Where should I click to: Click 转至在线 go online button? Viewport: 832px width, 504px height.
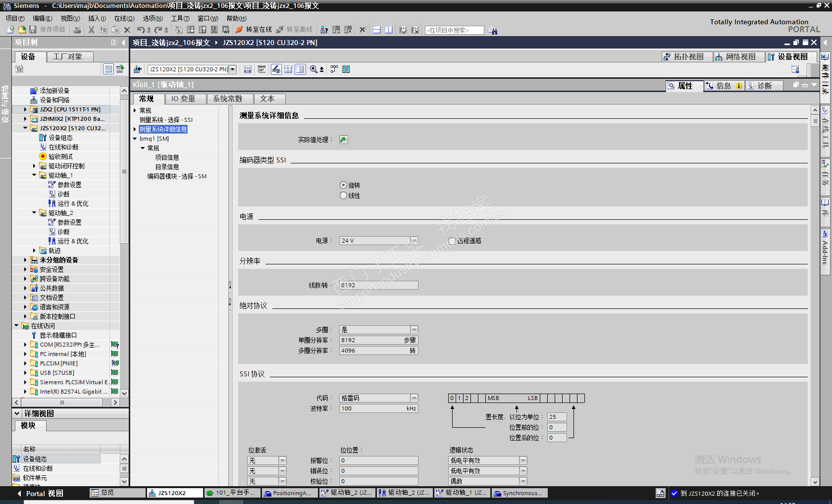254,30
